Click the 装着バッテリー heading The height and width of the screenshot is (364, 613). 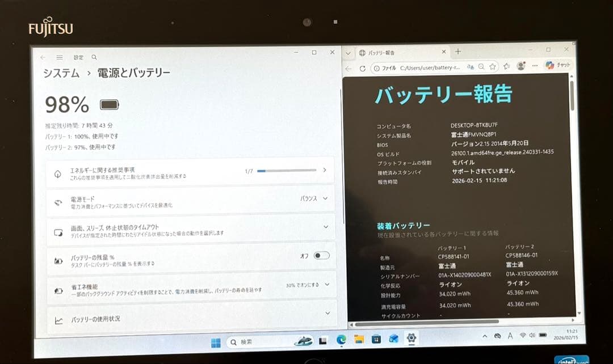click(404, 226)
